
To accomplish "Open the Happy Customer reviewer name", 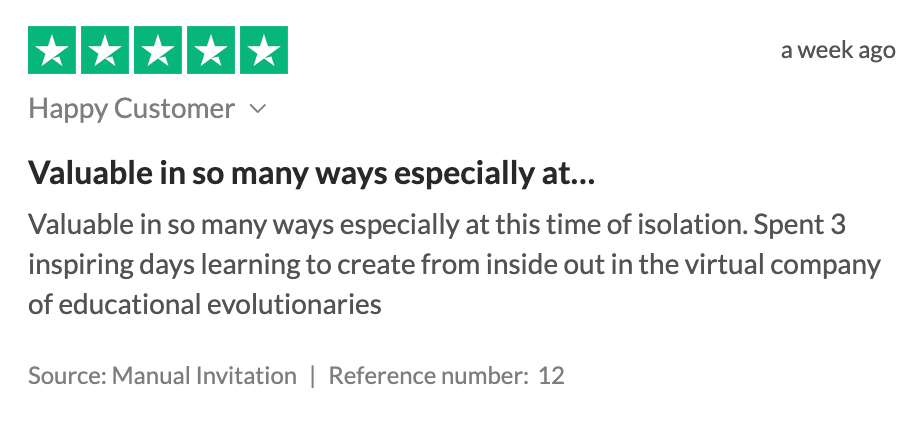I will pos(131,109).
